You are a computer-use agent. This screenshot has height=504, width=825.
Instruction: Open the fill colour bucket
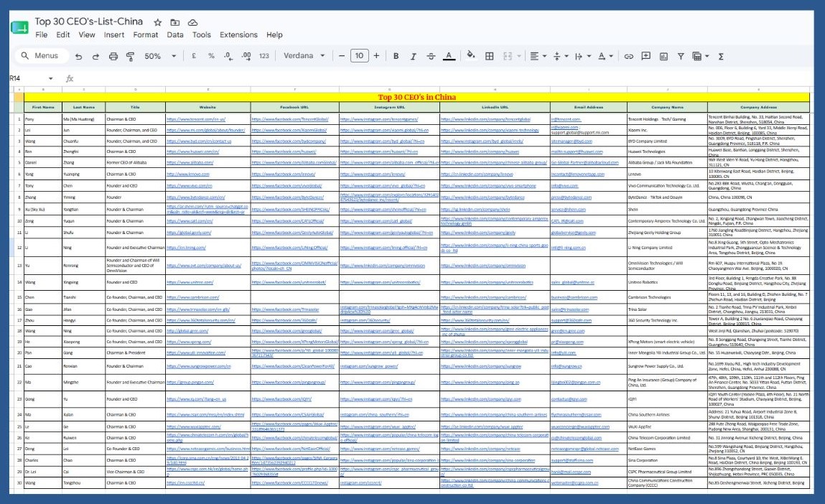pyautogui.click(x=471, y=56)
